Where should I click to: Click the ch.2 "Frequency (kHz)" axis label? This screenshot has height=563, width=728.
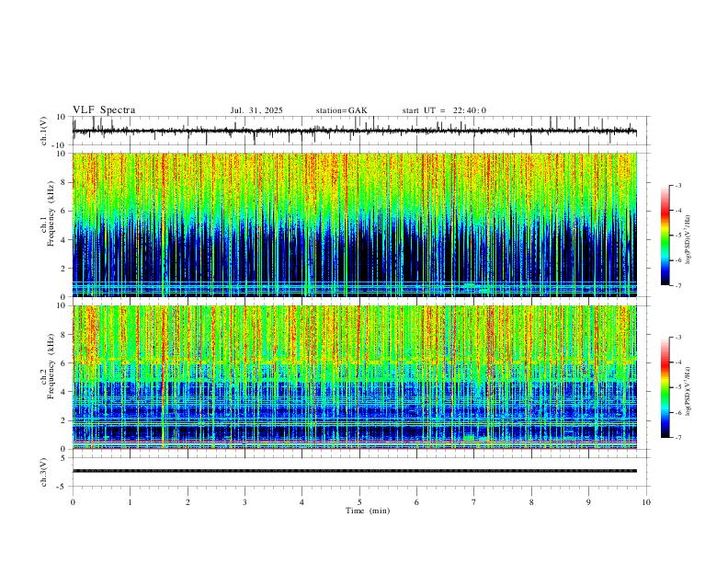pos(51,366)
